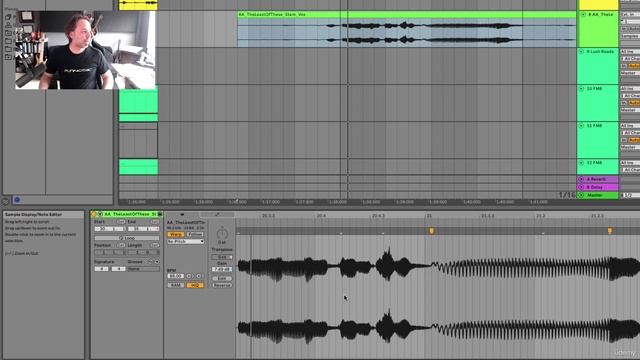Toggle Auto monitor on 10 FM8 track

tap(634, 103)
